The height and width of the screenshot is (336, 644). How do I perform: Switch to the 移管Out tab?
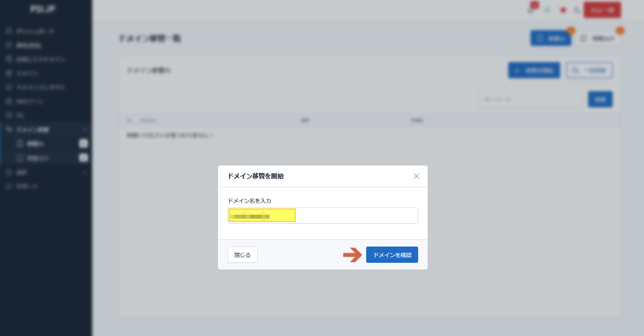tap(598, 39)
